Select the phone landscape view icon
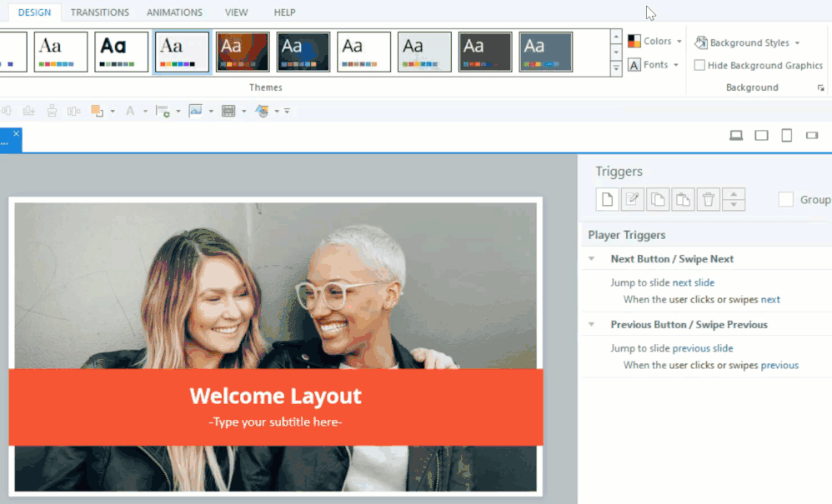The width and height of the screenshot is (832, 504). coord(812,136)
